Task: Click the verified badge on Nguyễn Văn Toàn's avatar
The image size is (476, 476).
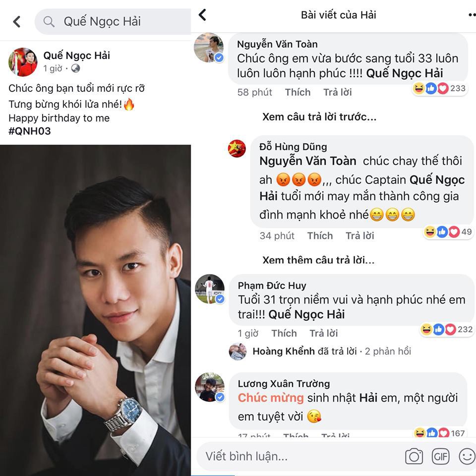Action: click(x=219, y=57)
